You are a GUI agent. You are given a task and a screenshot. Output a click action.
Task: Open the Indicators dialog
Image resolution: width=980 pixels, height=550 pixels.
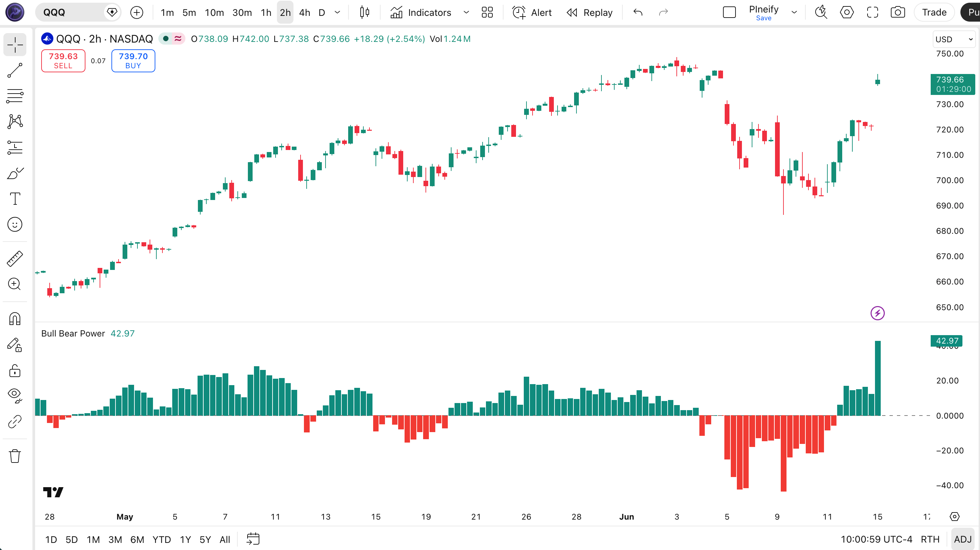(x=421, y=12)
